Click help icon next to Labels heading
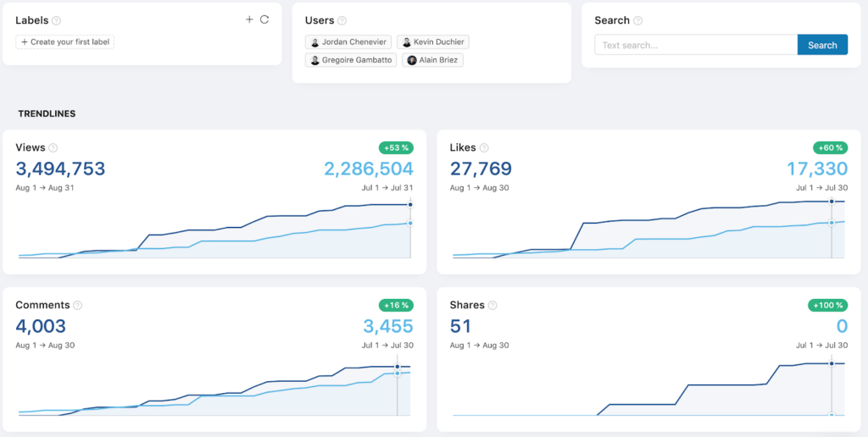Image resolution: width=868 pixels, height=437 pixels. (x=57, y=21)
